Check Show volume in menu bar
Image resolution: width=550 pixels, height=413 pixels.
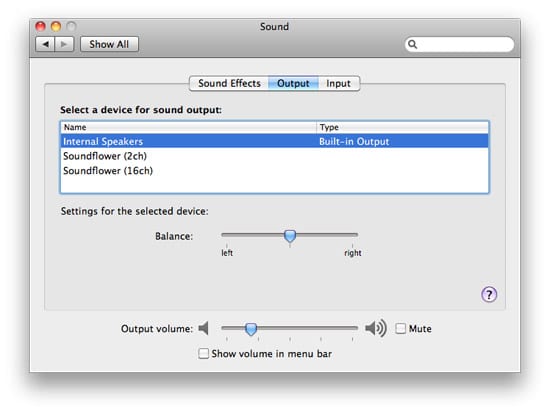pyautogui.click(x=203, y=353)
